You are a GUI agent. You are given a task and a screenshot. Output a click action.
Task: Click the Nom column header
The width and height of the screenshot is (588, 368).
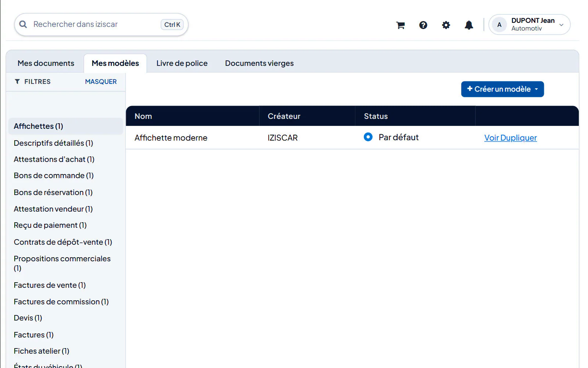[x=193, y=116]
